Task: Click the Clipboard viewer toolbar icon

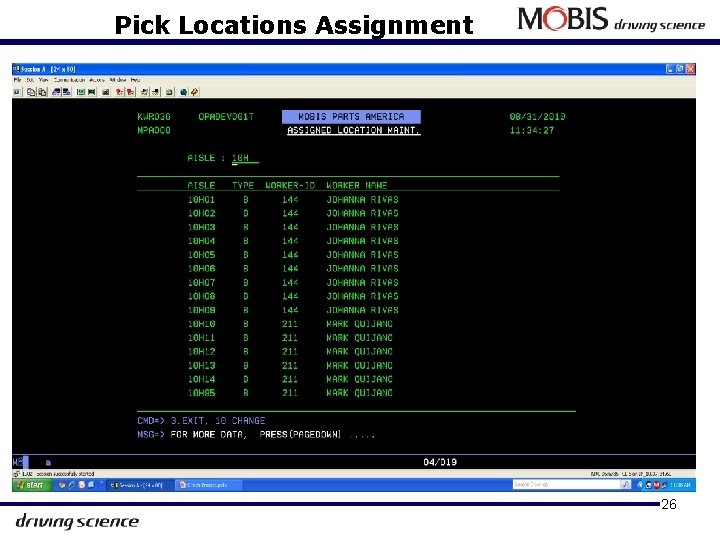Action: coord(169,92)
